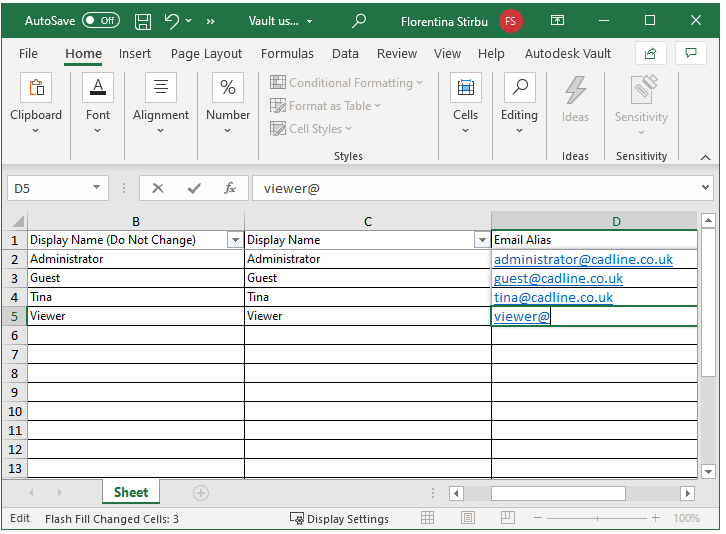This screenshot has height=534, width=726.
Task: Add a new sheet with plus button
Action: tap(200, 493)
